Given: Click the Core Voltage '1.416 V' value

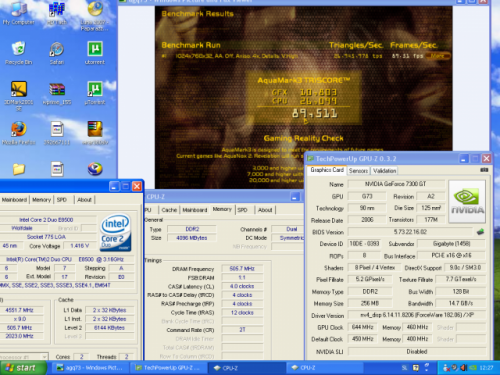Looking at the screenshot, I should click(x=80, y=246).
